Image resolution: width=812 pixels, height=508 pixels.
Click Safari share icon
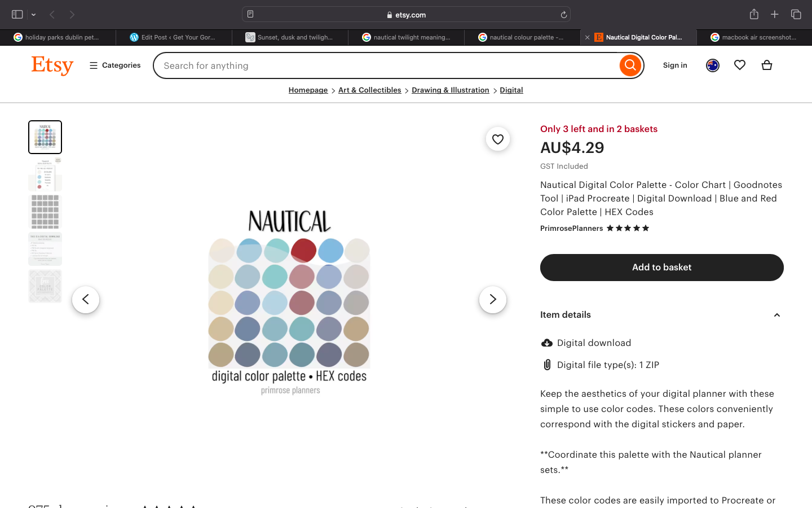pyautogui.click(x=754, y=15)
